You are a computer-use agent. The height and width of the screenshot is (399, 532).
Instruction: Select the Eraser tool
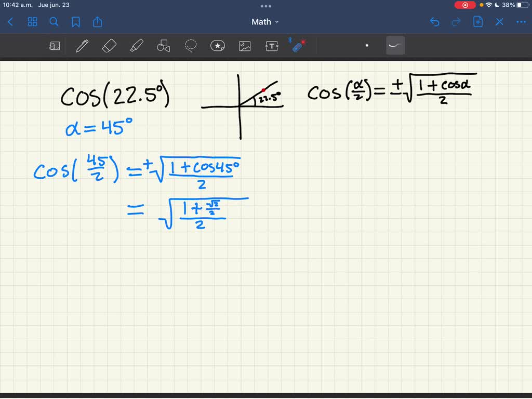pos(109,46)
